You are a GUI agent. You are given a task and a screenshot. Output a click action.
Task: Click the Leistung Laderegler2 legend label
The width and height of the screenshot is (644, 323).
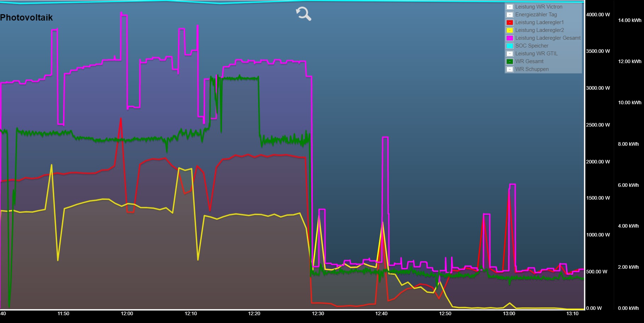pyautogui.click(x=539, y=30)
